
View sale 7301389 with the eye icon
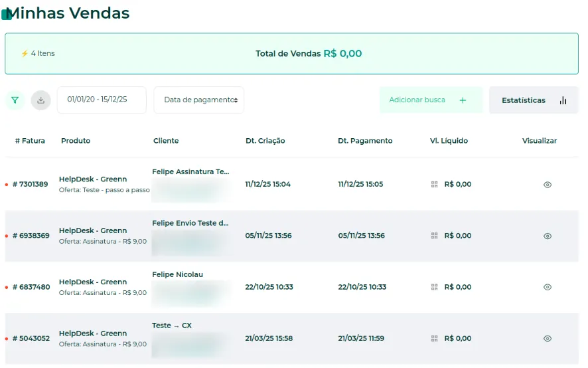548,185
